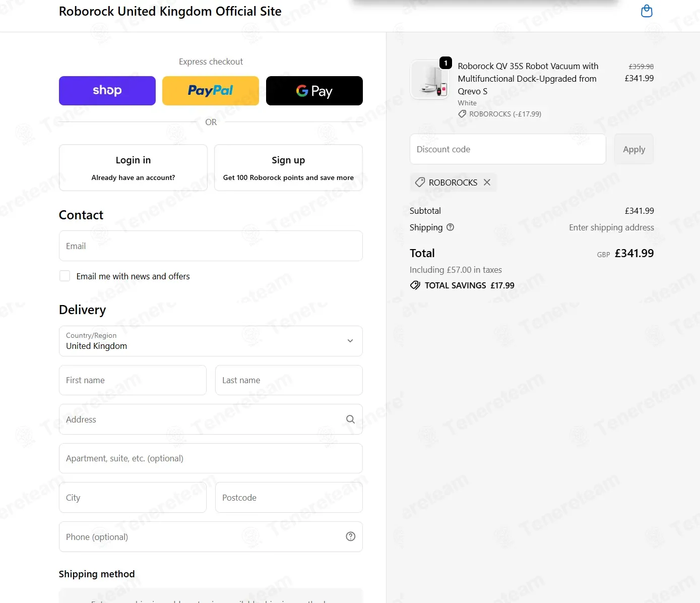Click the ROBOROCKS (-£17.99) discount line

point(499,114)
